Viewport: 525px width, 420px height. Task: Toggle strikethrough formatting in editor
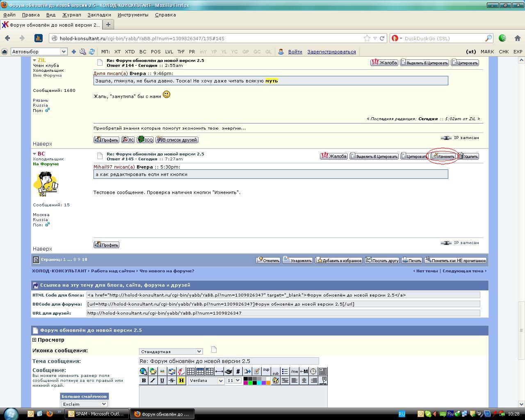[172, 381]
